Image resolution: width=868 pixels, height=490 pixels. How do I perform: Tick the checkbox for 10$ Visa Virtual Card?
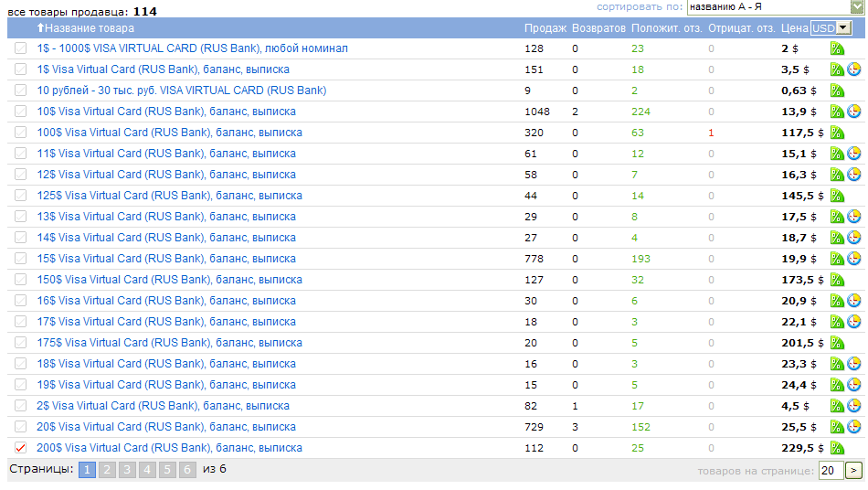21,112
